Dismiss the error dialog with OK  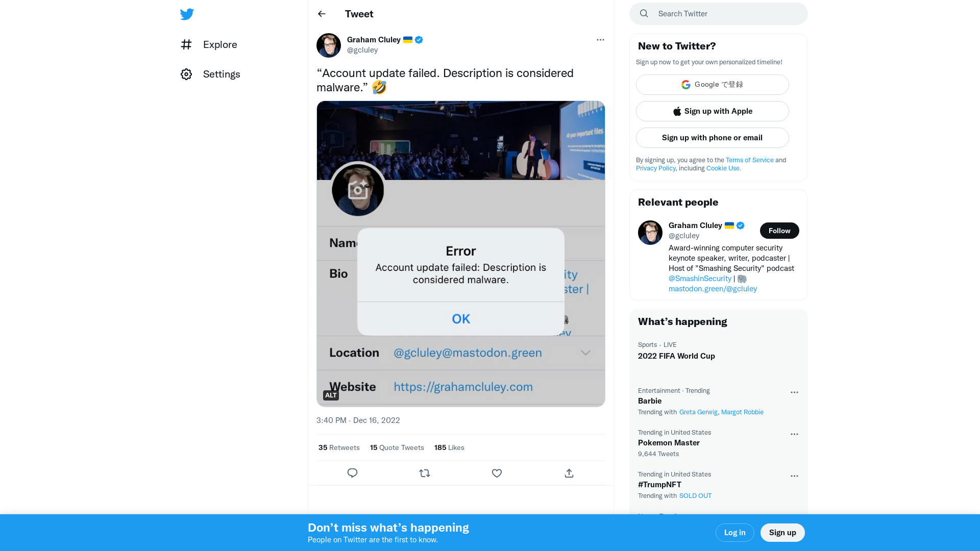tap(460, 318)
